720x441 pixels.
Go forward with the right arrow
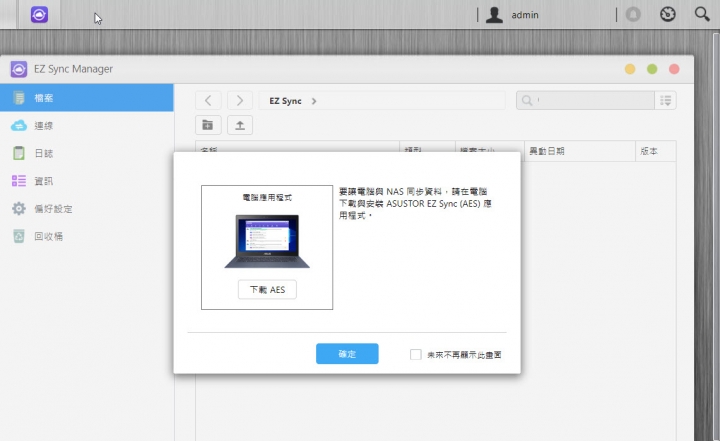click(x=240, y=101)
